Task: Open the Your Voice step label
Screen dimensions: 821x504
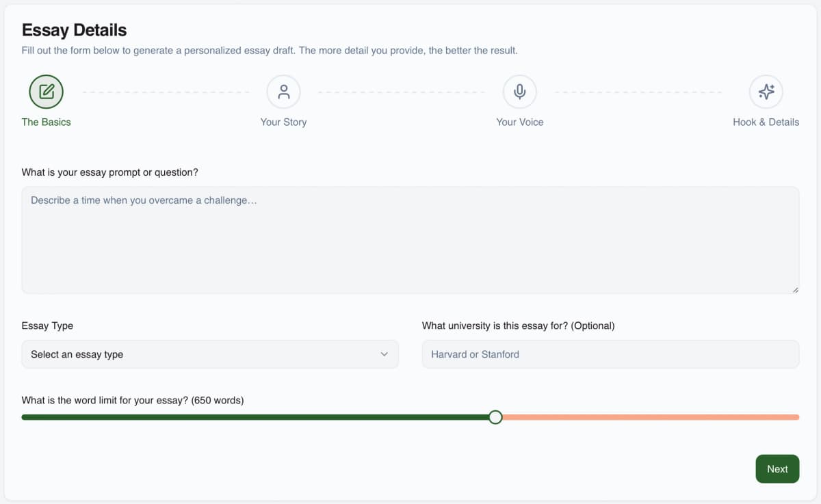Action: (x=520, y=122)
